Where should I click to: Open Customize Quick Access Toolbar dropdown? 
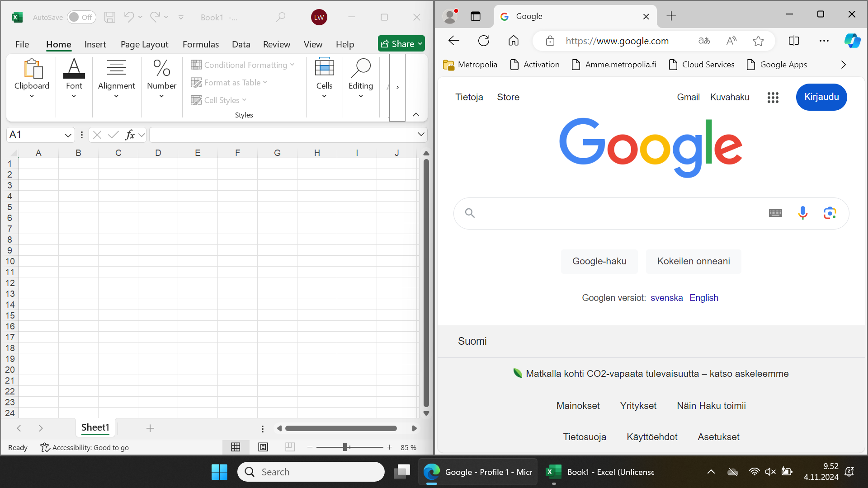coord(181,17)
